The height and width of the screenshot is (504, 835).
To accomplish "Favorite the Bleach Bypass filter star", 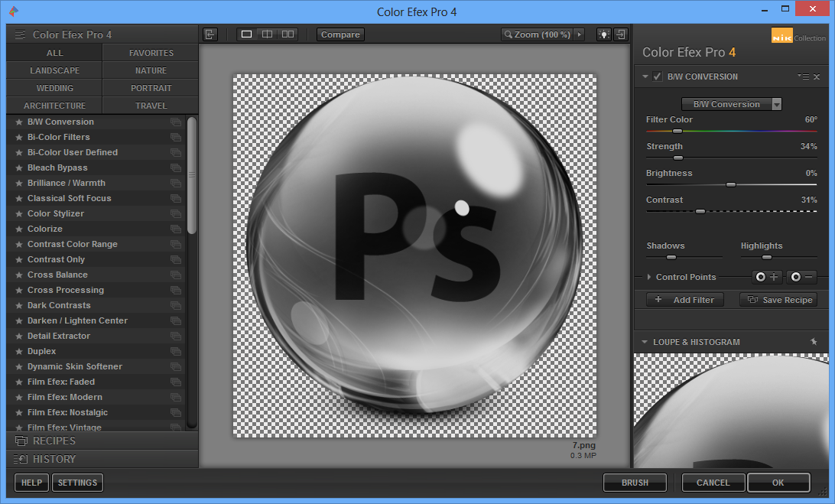I will point(19,167).
